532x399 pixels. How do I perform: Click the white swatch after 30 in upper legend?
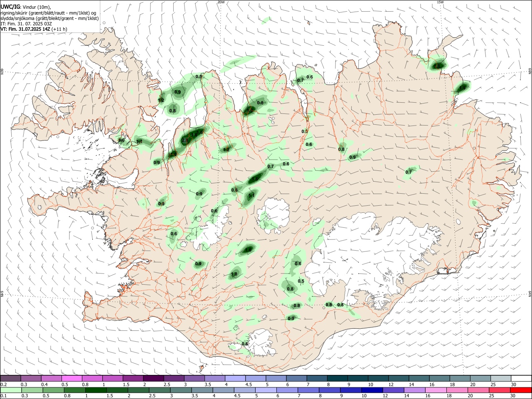[x=521, y=378]
